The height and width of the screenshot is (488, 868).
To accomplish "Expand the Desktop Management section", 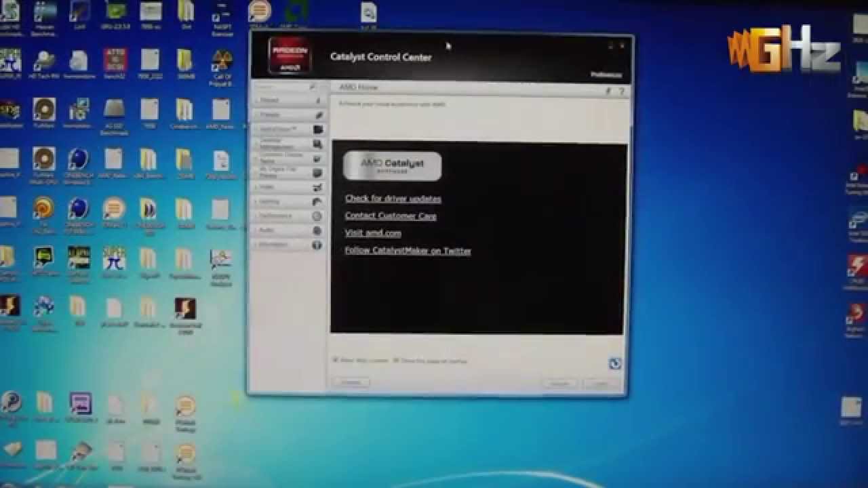I will tap(288, 144).
